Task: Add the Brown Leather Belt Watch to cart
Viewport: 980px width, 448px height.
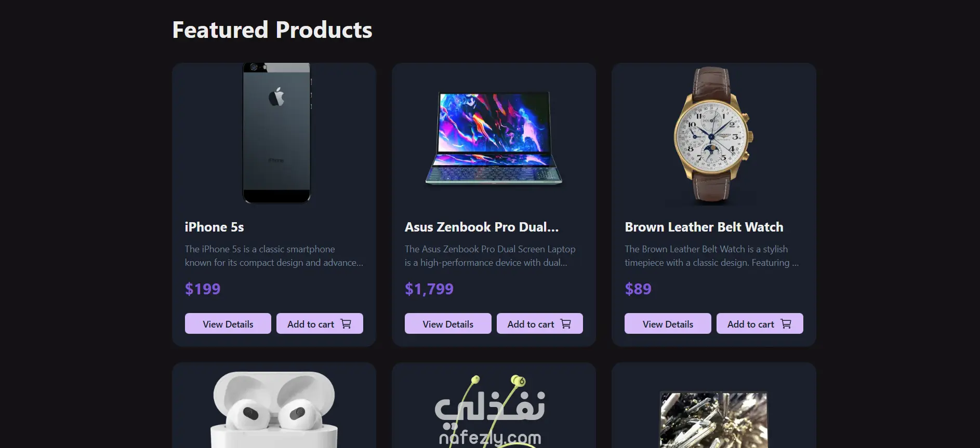Action: 760,323
